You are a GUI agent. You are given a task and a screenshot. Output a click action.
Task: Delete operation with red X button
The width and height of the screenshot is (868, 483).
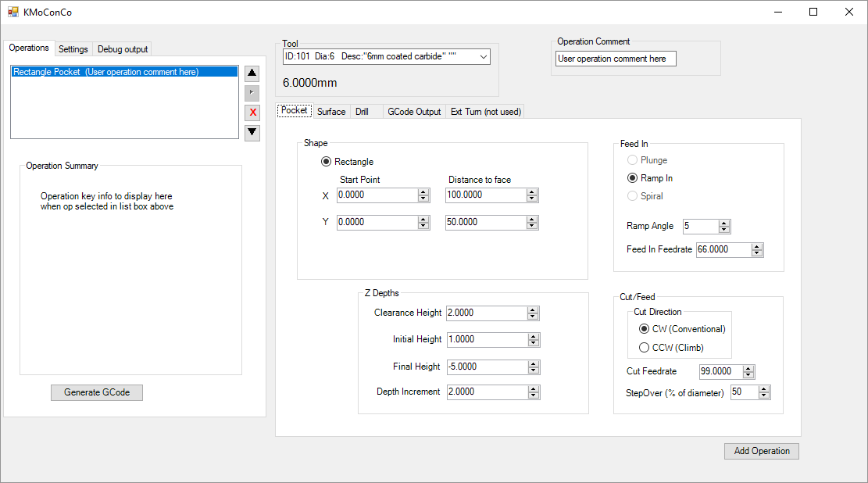click(x=252, y=113)
